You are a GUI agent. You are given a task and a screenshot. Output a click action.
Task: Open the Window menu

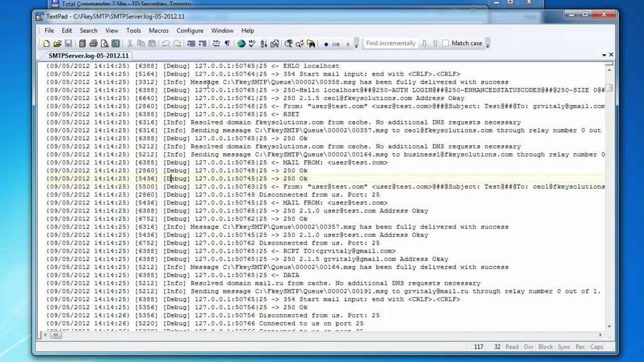(222, 30)
